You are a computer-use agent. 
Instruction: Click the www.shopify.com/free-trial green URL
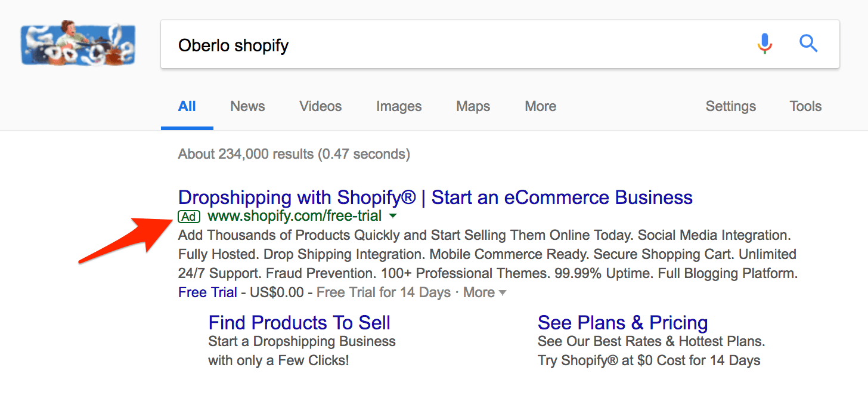(x=294, y=216)
